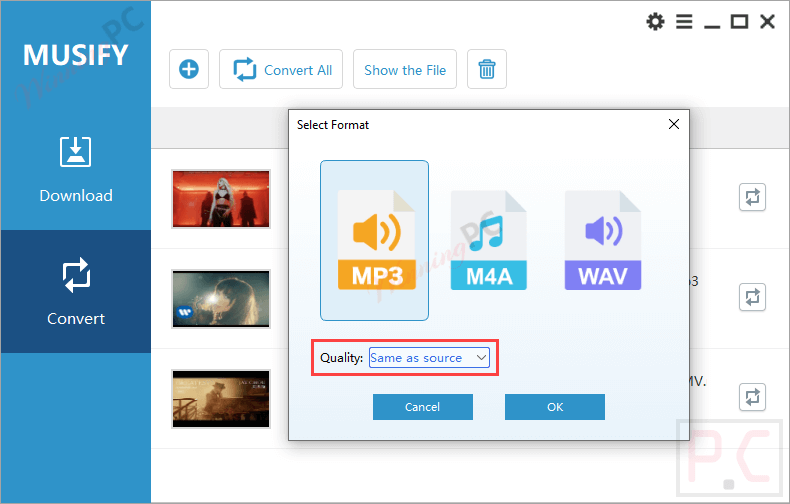Maximize the Musify window
Screen dimensions: 790x504
[739, 22]
